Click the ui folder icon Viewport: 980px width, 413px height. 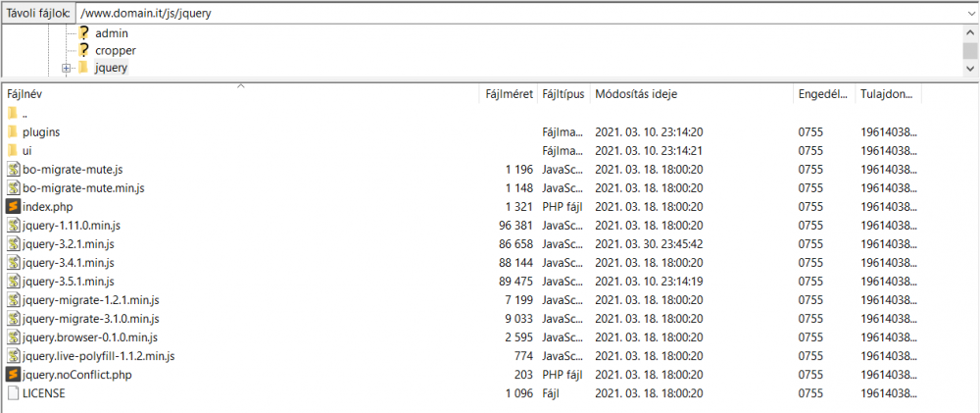tap(13, 151)
